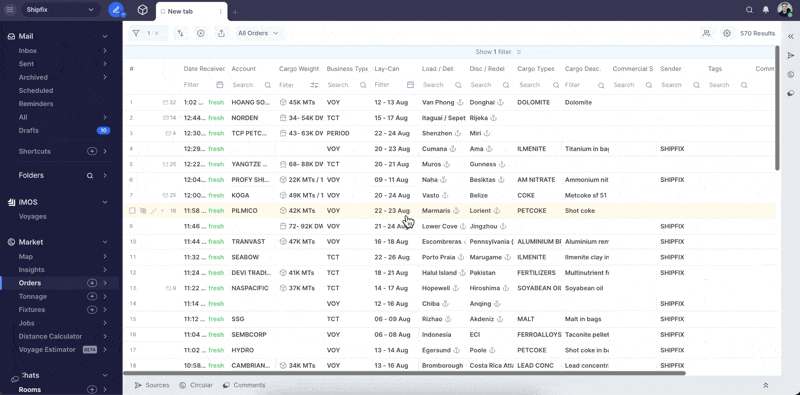This screenshot has width=800, height=395.
Task: Click the notifications bell icon
Action: [766, 10]
